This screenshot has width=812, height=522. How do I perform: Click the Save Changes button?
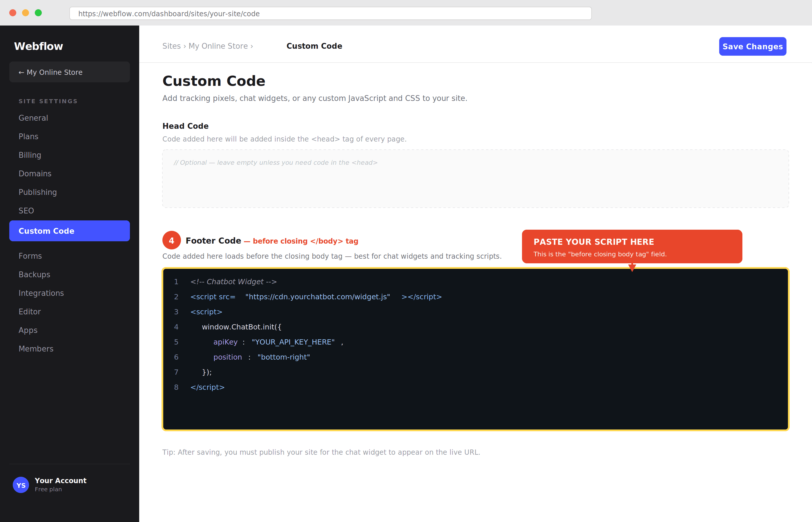coord(752,46)
